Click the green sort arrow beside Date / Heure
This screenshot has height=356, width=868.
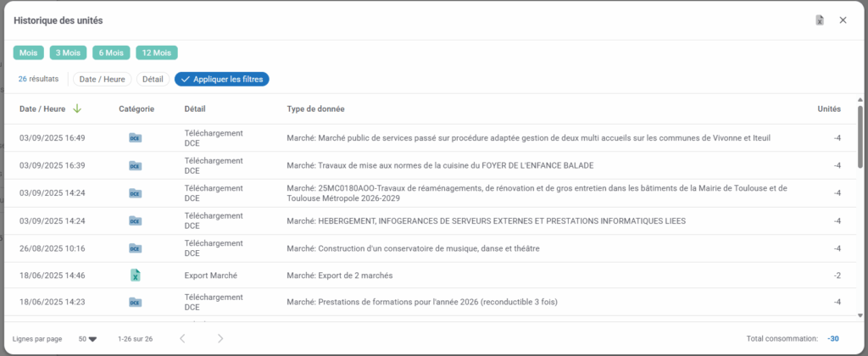click(77, 108)
